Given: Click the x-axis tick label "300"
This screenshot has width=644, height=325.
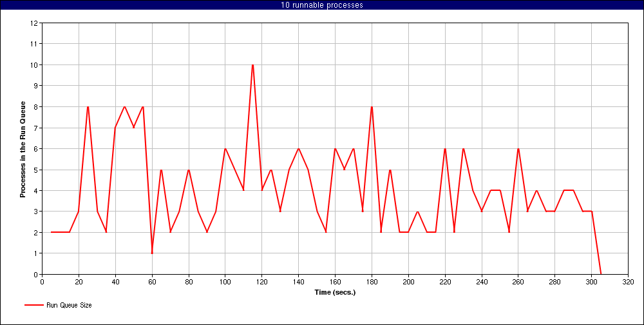Looking at the screenshot, I should [591, 281].
